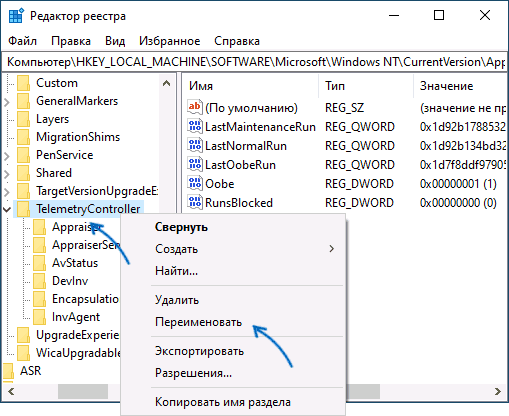Click the tree pane scroll up arrow
The height and width of the screenshot is (416, 509).
click(x=167, y=83)
